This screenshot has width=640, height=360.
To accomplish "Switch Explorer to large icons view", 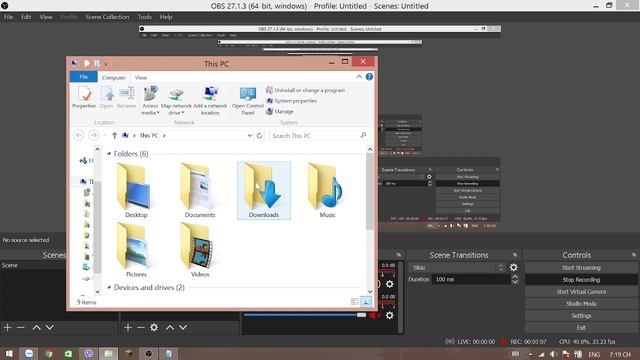I will [x=366, y=302].
